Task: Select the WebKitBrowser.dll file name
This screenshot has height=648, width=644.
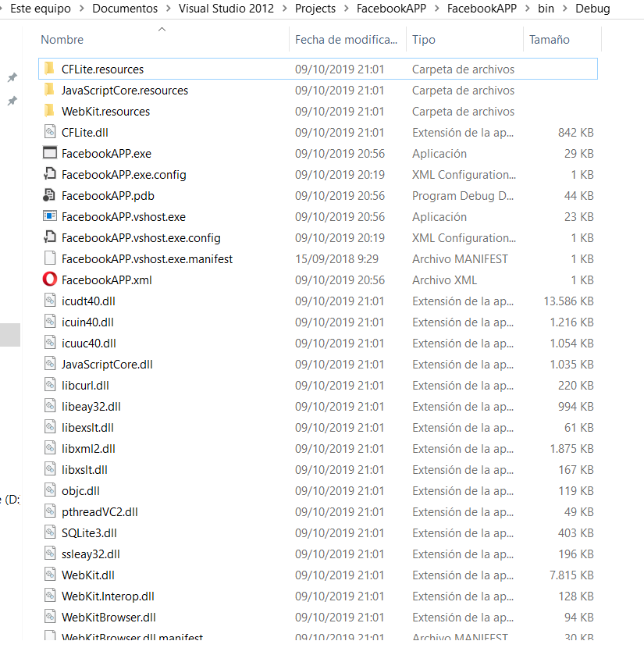Action: 109,618
